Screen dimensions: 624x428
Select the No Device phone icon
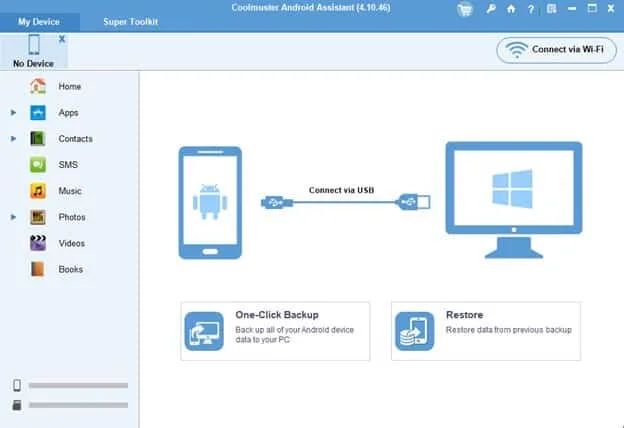[34, 44]
